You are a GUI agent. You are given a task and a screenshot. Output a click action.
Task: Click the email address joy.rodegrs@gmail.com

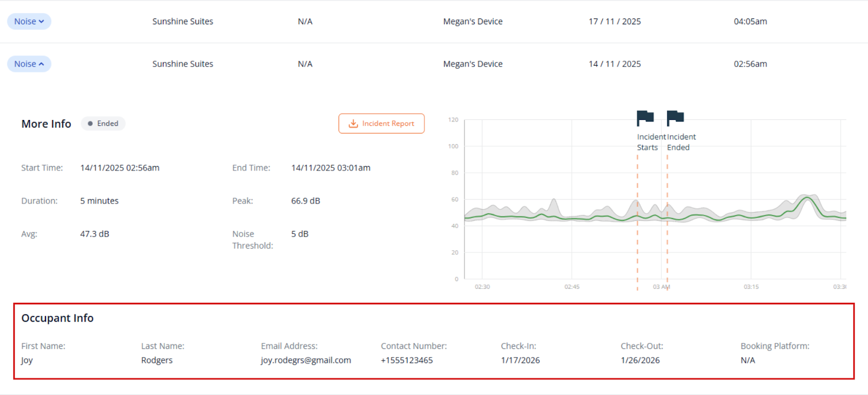pos(305,360)
